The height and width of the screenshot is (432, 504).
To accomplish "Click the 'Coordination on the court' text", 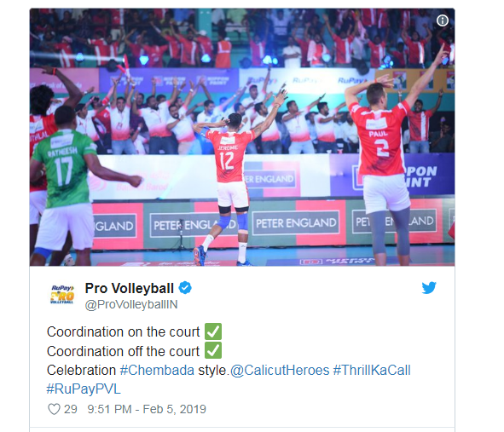I will coord(123,331).
